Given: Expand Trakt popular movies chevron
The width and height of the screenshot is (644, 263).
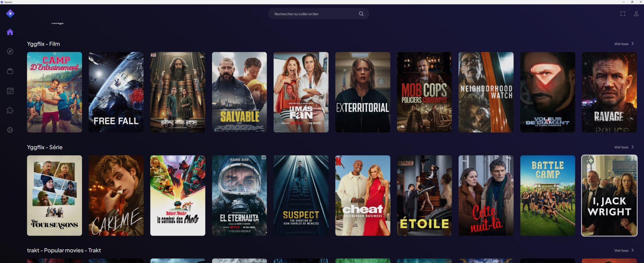Looking at the screenshot, I should [633, 250].
